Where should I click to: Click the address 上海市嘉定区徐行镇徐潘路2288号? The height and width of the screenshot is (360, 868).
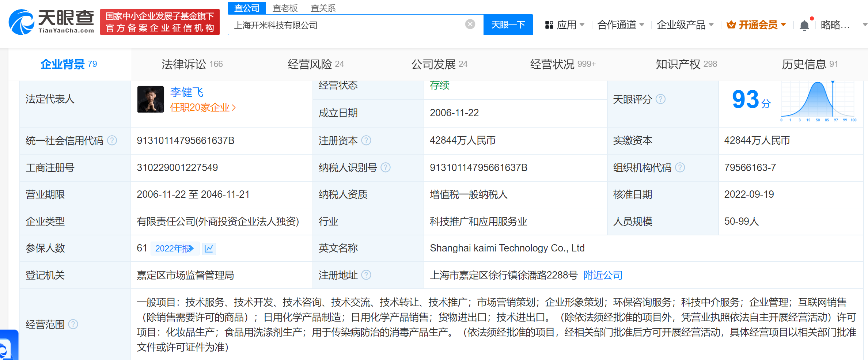(504, 275)
